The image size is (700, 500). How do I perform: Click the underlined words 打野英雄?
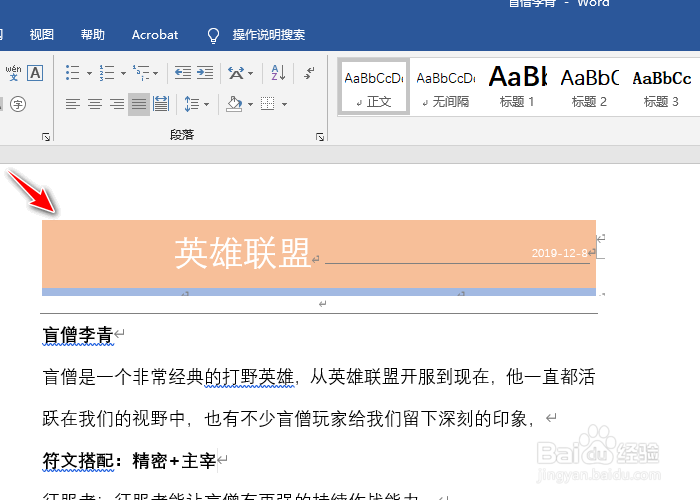[258, 377]
